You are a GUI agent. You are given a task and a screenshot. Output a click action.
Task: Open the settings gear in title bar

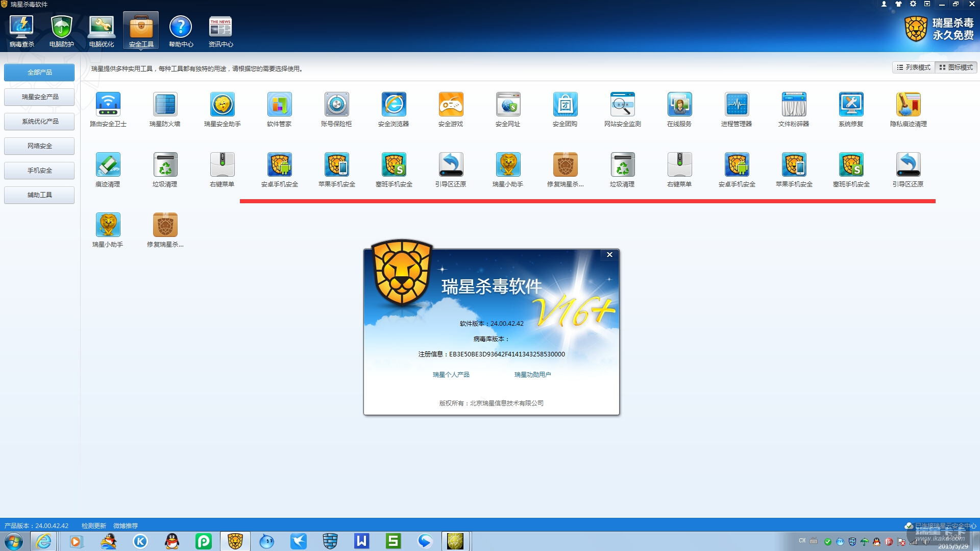913,4
